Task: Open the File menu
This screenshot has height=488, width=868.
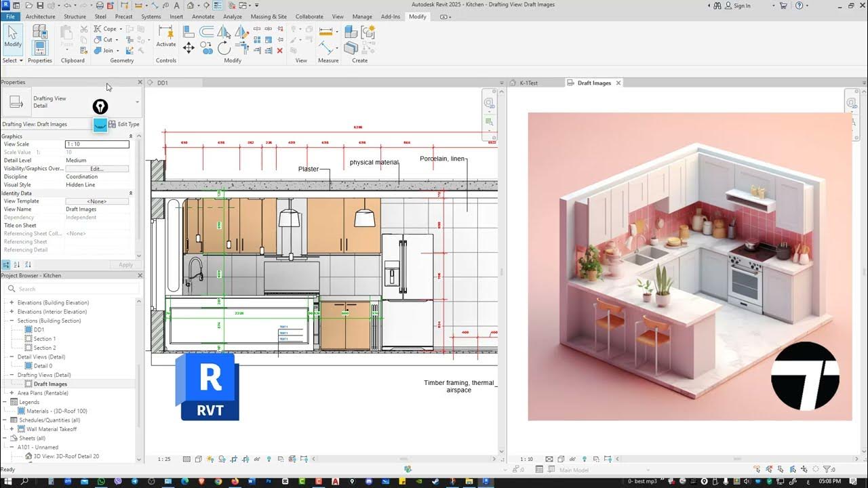Action: pyautogui.click(x=10, y=16)
